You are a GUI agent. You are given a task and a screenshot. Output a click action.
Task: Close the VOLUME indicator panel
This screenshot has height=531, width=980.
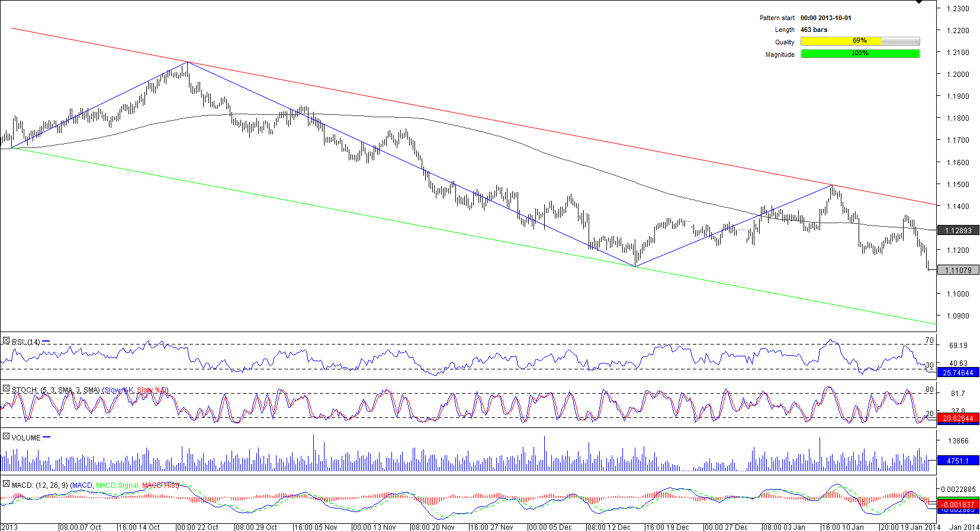coord(6,437)
